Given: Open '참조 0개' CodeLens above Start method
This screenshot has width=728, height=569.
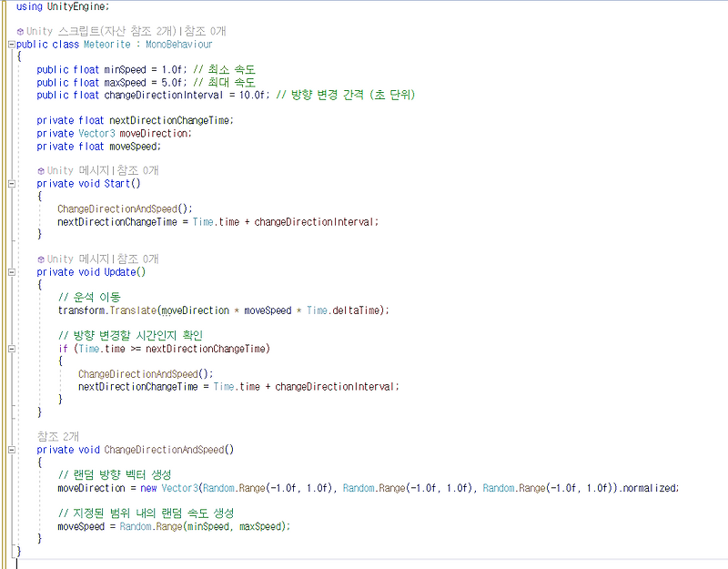Looking at the screenshot, I should 138,170.
